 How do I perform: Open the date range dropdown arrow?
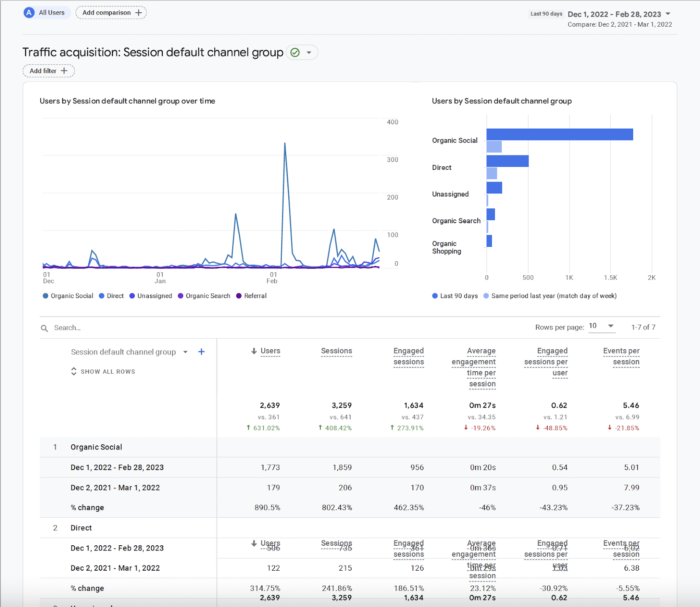pos(668,14)
